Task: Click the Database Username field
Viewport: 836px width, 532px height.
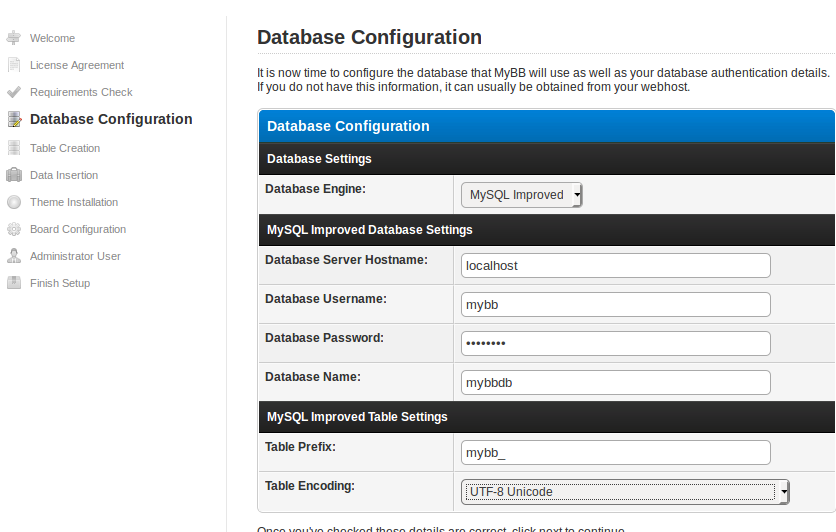Action: click(616, 304)
